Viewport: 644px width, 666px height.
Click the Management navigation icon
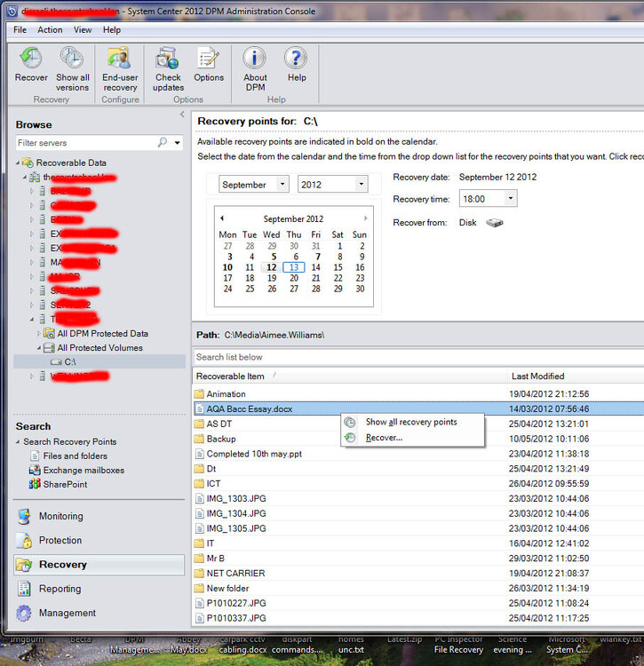(24, 613)
